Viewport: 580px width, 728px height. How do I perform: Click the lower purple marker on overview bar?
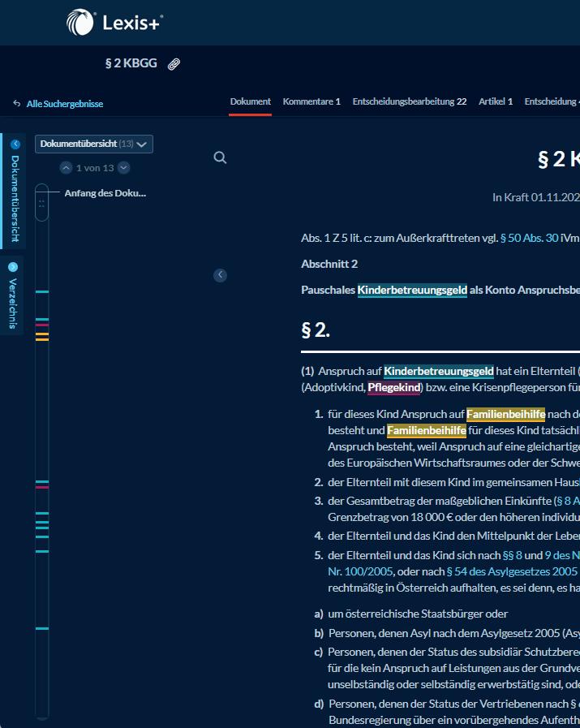42,487
